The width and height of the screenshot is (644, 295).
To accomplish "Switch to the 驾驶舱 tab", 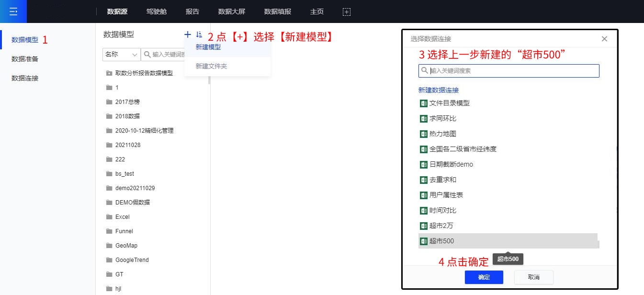I will pyautogui.click(x=157, y=12).
